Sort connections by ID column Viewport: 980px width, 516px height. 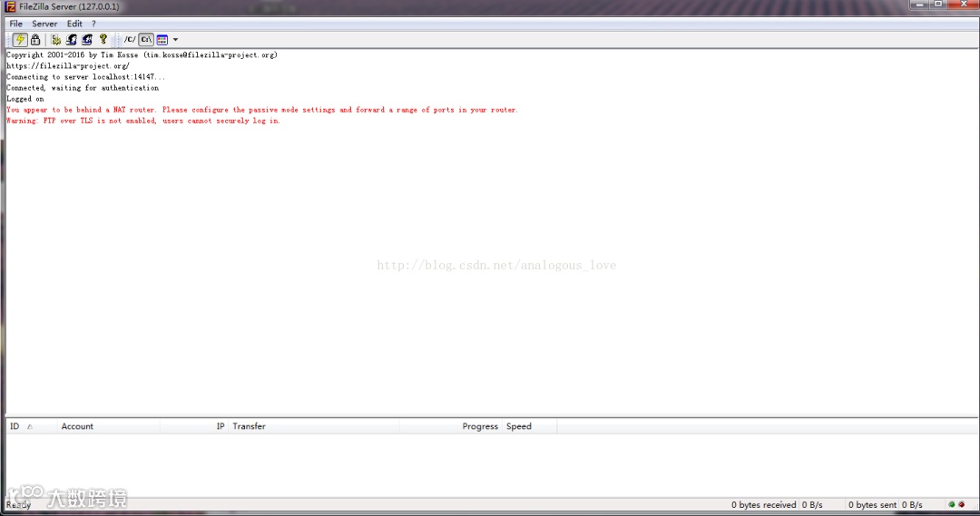point(31,426)
